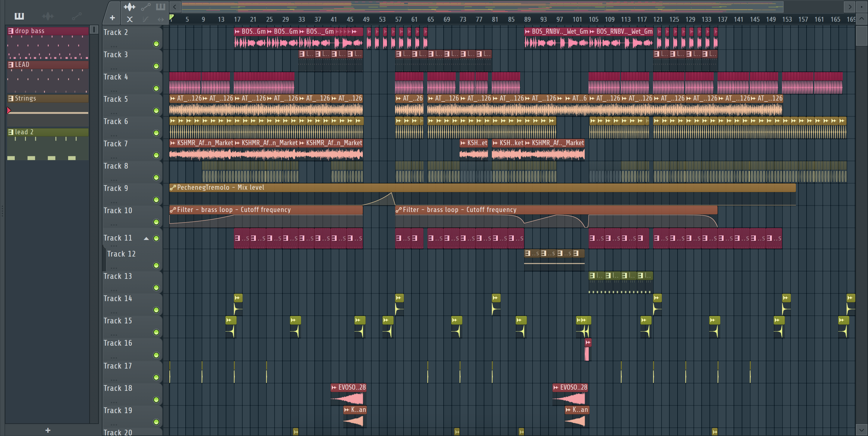Click bar 105 on the timeline ruler
This screenshot has height=436, width=868.
coord(593,20)
